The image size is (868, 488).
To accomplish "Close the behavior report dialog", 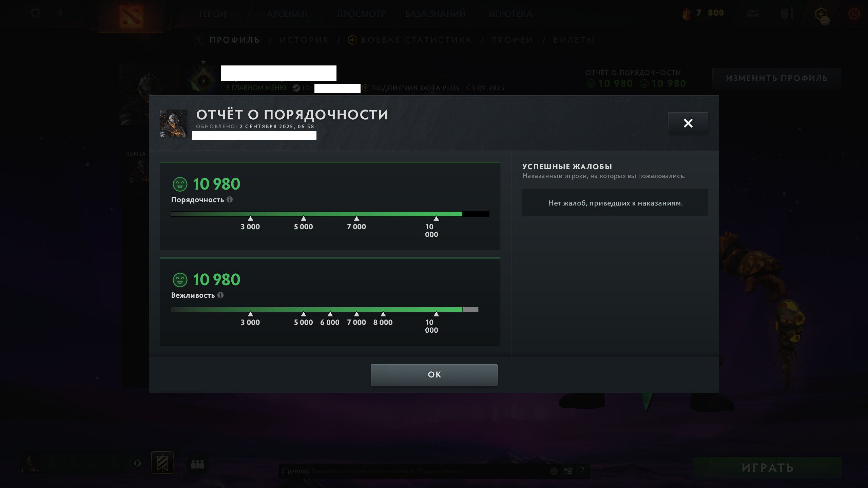I will point(688,123).
